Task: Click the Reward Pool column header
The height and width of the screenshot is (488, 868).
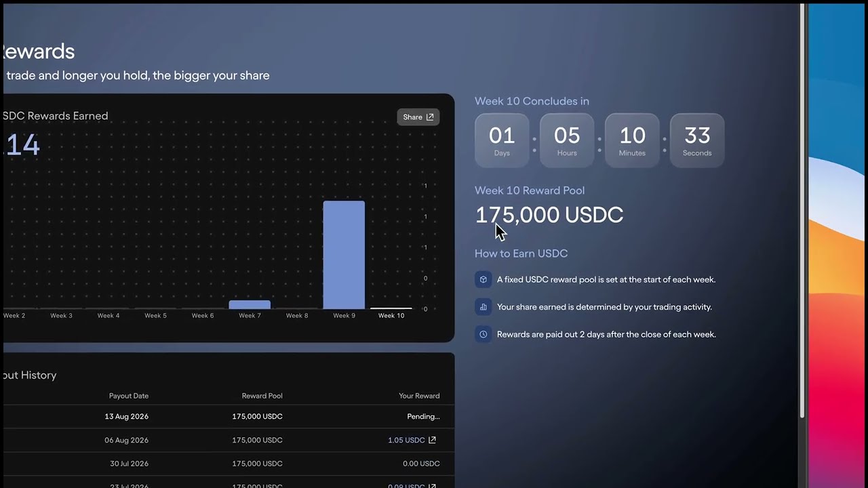Action: coord(262,396)
